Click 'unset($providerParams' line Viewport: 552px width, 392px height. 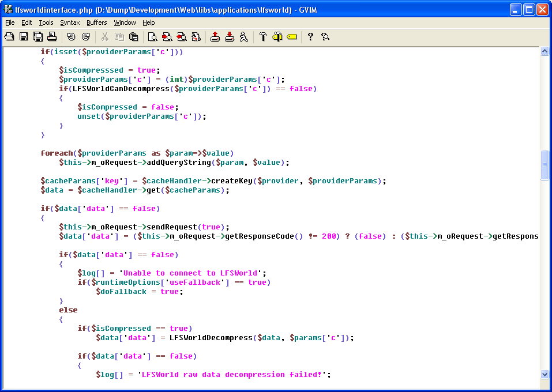click(x=142, y=116)
